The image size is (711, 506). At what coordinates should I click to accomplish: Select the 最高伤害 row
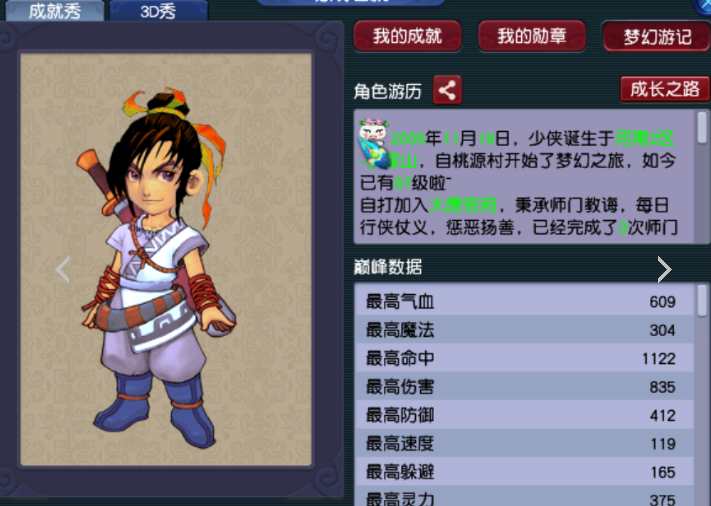[524, 386]
